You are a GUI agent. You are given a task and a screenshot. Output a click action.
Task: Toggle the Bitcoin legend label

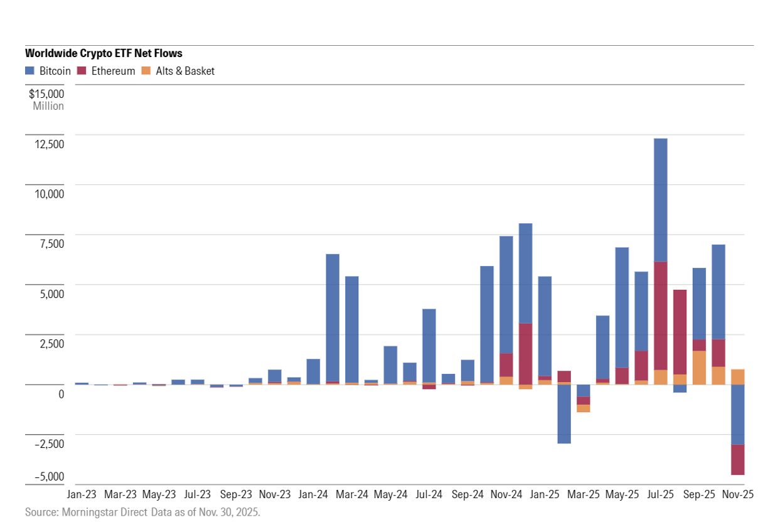click(x=55, y=71)
